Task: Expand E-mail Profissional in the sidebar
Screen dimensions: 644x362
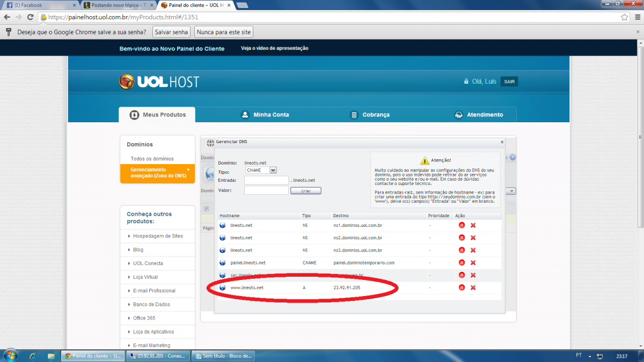Action: tap(154, 291)
